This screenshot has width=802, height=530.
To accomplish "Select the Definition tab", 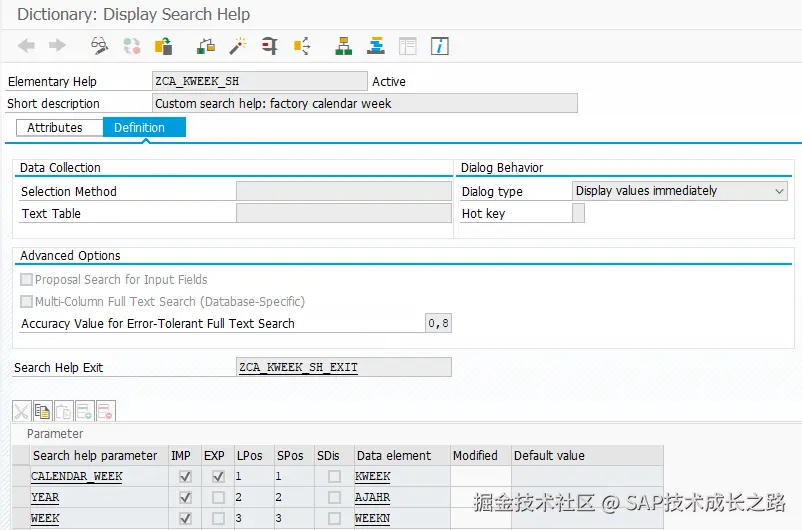I will pos(144,127).
